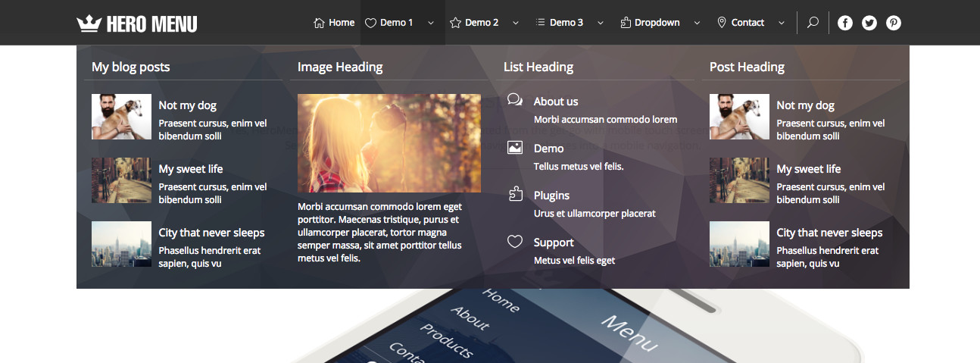Expand the Dropdown menu chevron arrow
The image size is (980, 363).
(x=697, y=23)
